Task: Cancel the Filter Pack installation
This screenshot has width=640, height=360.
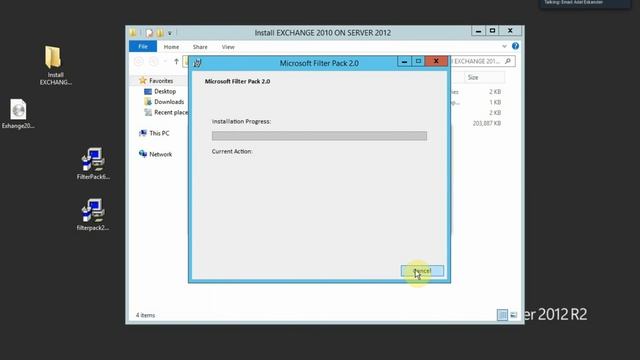Action: coord(422,271)
